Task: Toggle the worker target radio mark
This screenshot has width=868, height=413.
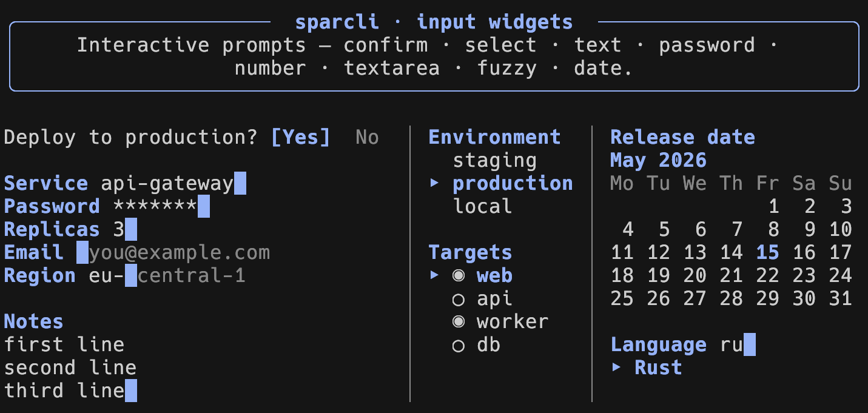Action: point(459,322)
